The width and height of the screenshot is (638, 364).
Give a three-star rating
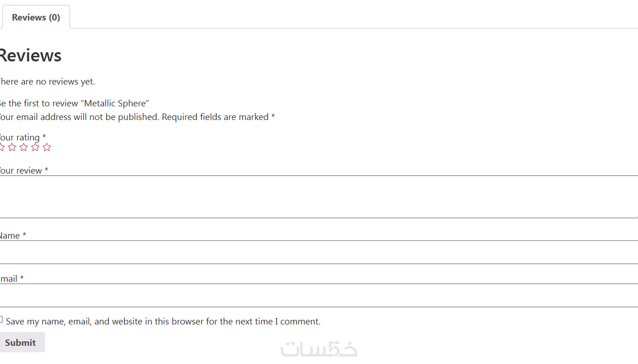(24, 147)
